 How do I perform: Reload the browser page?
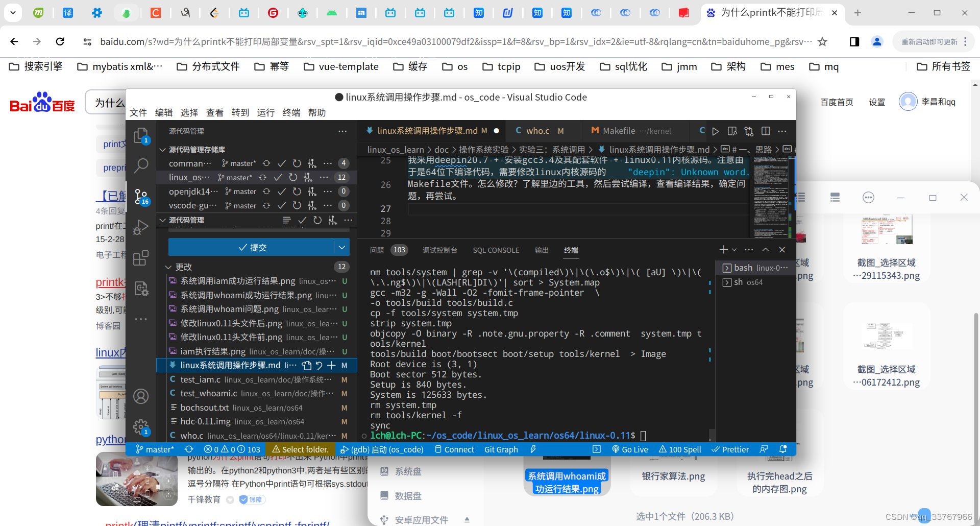click(x=60, y=42)
